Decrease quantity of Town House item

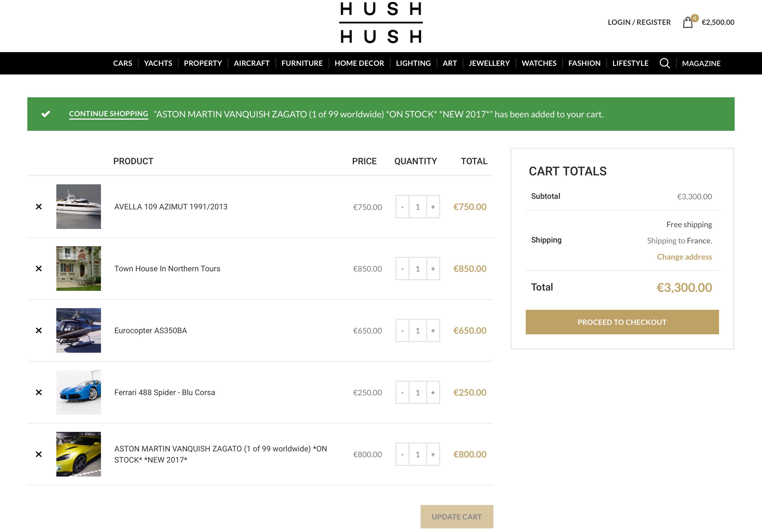402,269
